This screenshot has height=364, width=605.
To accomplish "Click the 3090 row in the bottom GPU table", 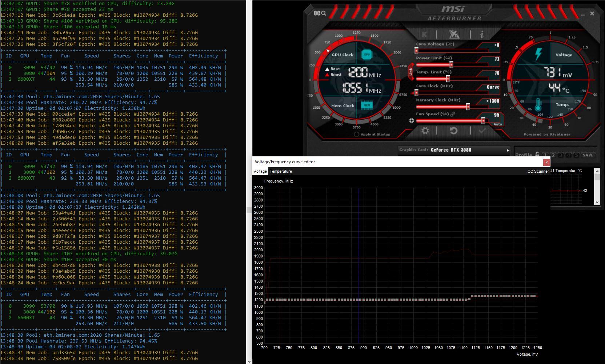I will (x=113, y=306).
